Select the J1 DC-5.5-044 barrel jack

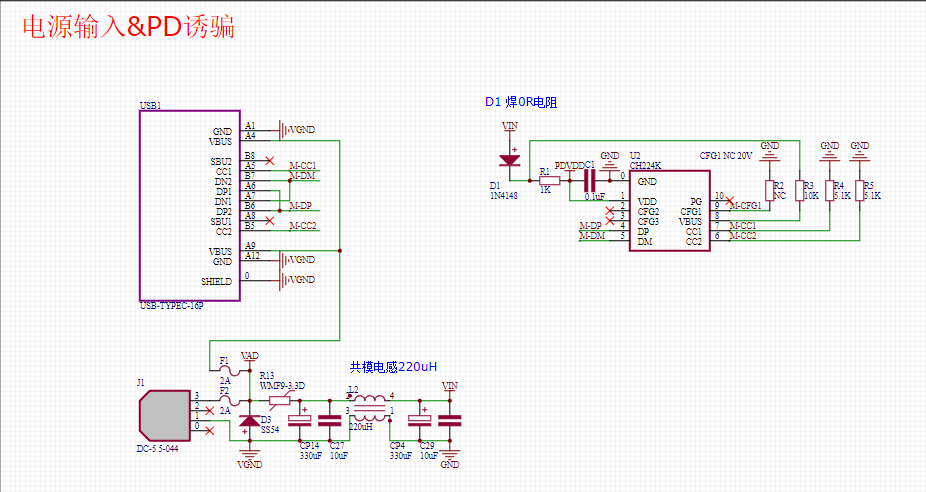(x=160, y=413)
